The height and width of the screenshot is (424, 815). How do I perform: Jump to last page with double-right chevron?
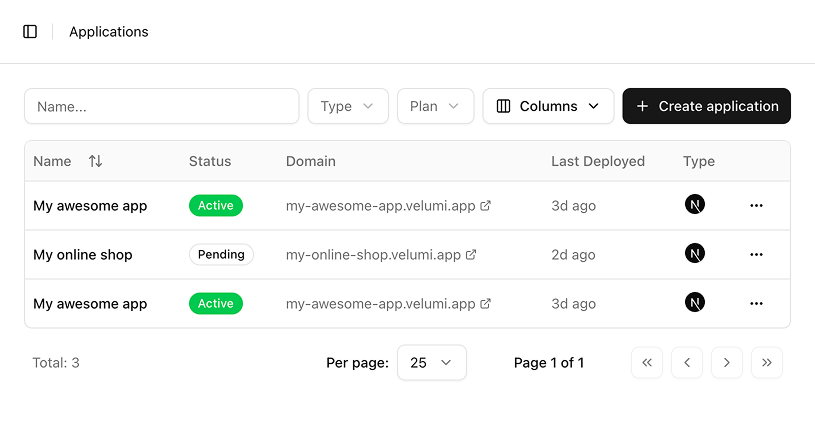767,363
